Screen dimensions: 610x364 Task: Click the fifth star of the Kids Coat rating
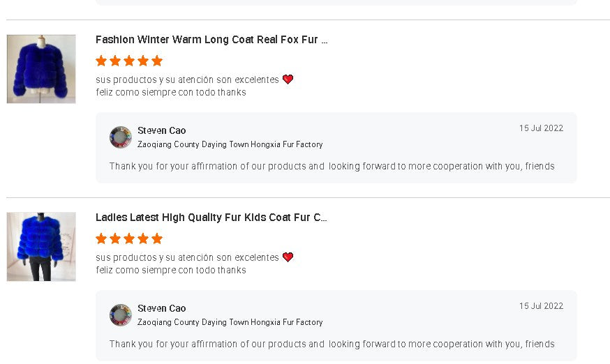(157, 238)
